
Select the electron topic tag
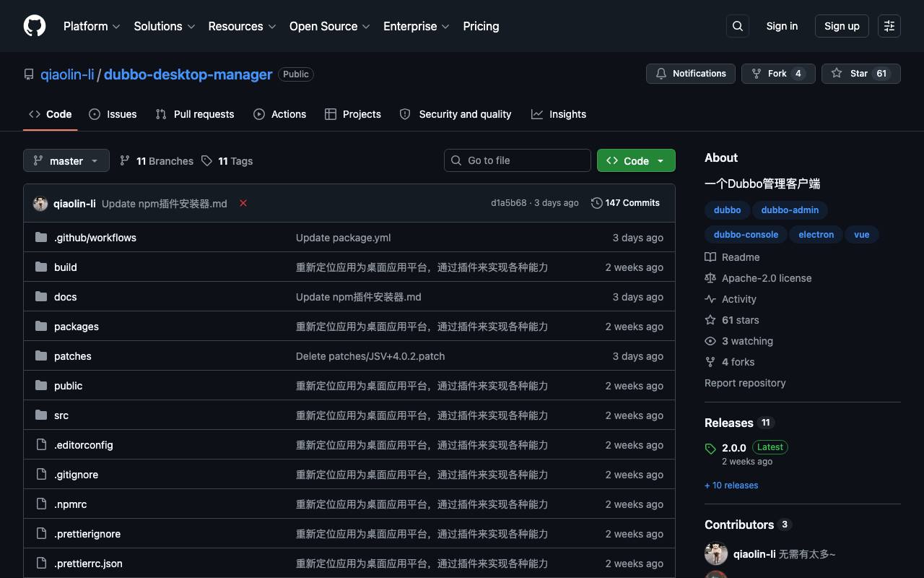816,235
